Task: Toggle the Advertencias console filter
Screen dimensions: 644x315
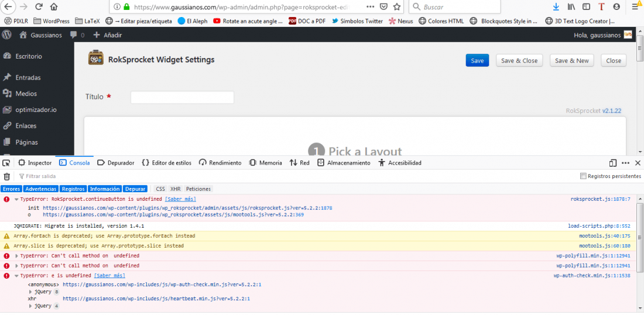Action: coord(40,189)
